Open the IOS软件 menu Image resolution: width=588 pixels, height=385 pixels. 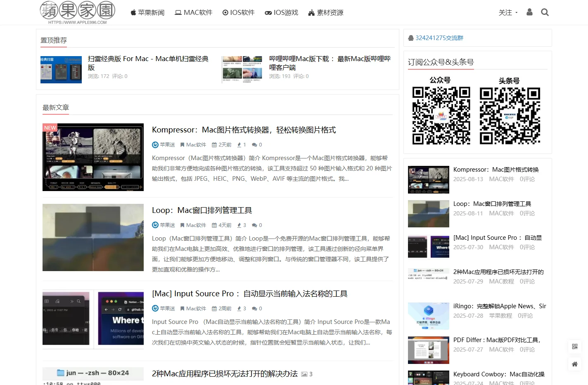(x=239, y=12)
